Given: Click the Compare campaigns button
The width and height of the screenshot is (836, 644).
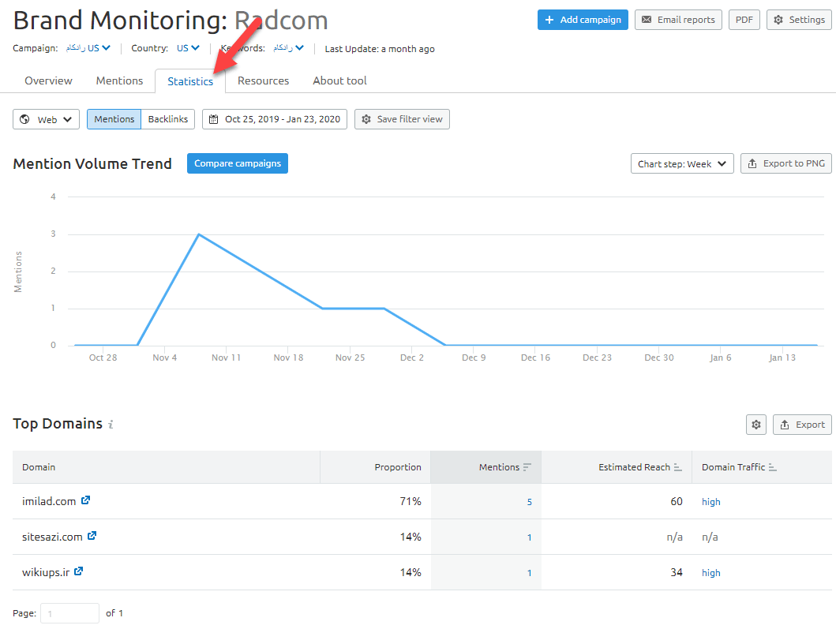Looking at the screenshot, I should coord(238,163).
